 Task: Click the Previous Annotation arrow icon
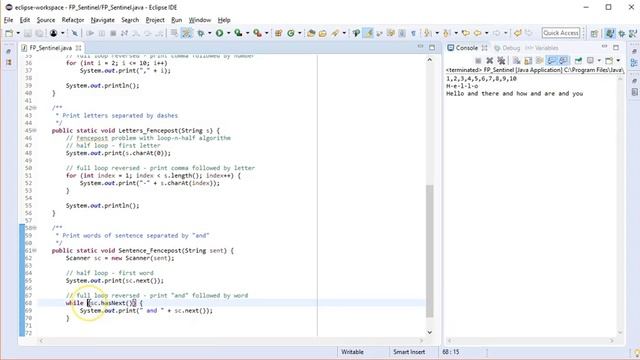(x=446, y=33)
